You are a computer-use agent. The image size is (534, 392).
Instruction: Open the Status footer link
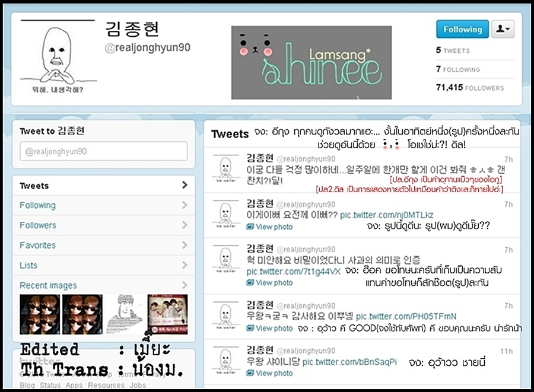pyautogui.click(x=50, y=385)
